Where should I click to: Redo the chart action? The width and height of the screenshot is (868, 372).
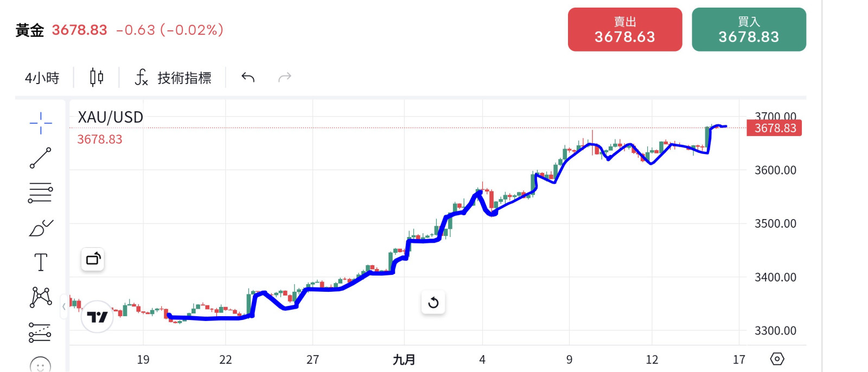(285, 78)
